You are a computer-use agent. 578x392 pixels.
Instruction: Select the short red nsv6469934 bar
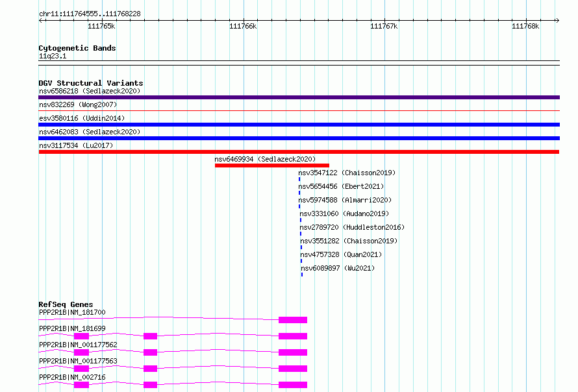272,165
